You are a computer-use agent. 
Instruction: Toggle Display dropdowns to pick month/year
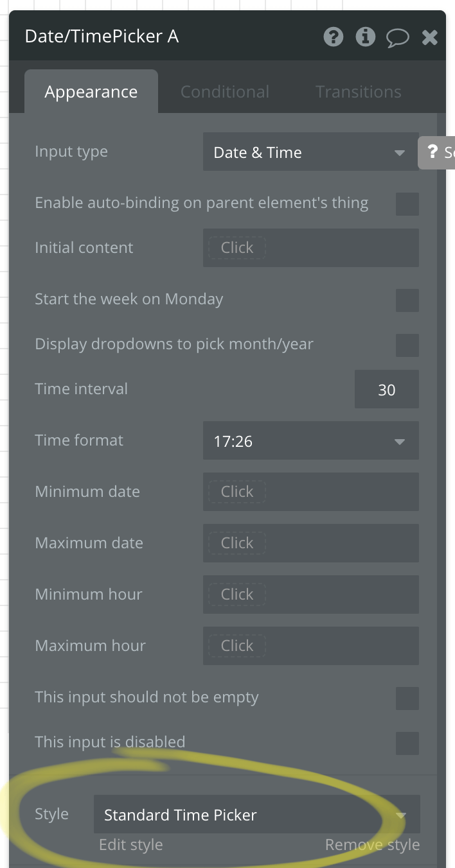407,345
